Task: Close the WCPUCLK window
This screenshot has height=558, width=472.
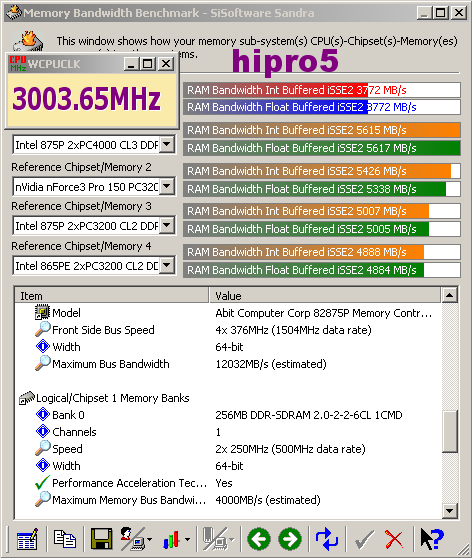Action: pyautogui.click(x=166, y=64)
